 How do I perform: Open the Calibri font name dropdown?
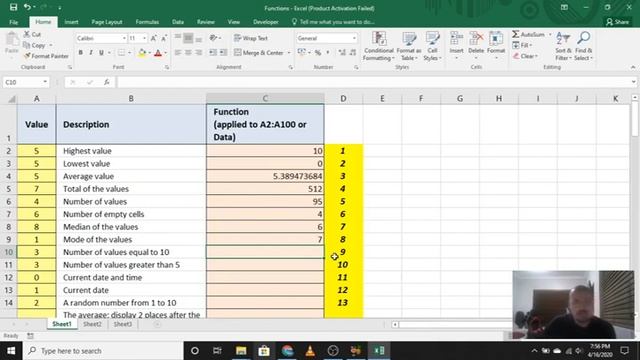[x=124, y=38]
